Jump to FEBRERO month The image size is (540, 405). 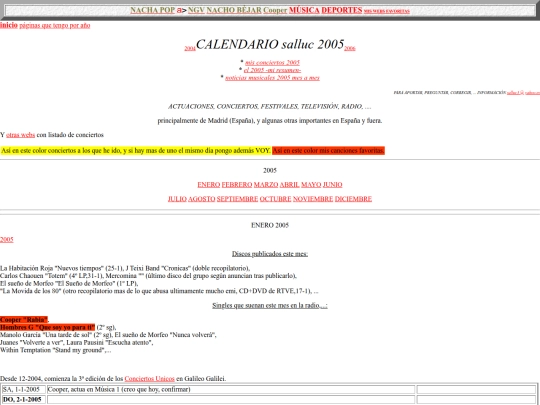tap(237, 185)
